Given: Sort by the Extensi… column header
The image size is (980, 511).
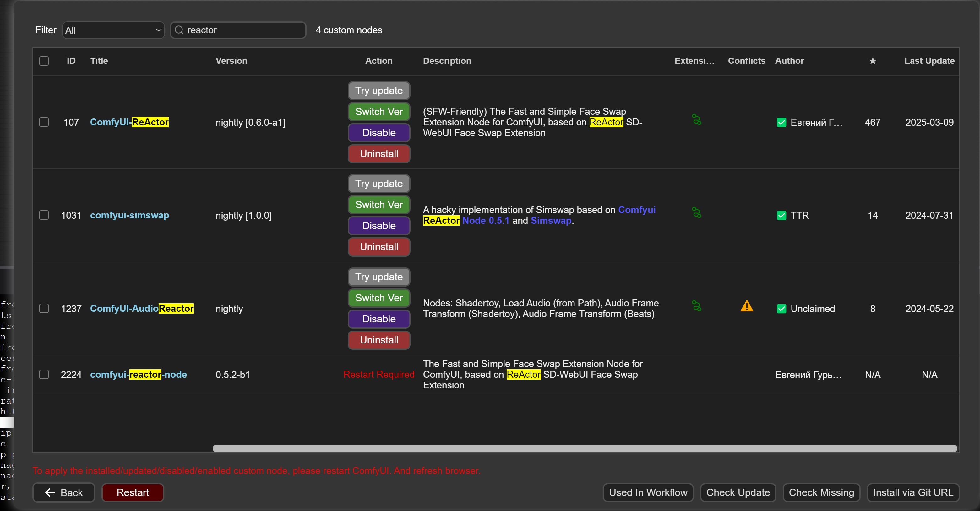Looking at the screenshot, I should (694, 61).
